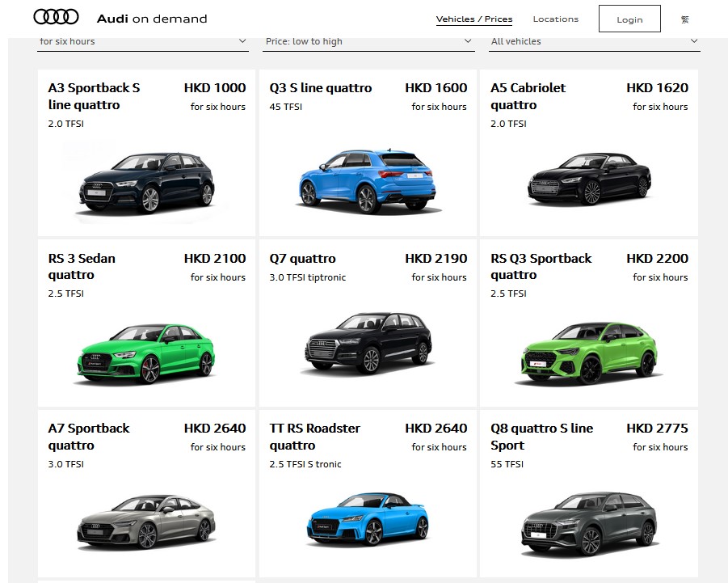This screenshot has height=583, width=728.
Task: Click the '2.5 TFSI S tronic' engine label
Action: tap(305, 464)
